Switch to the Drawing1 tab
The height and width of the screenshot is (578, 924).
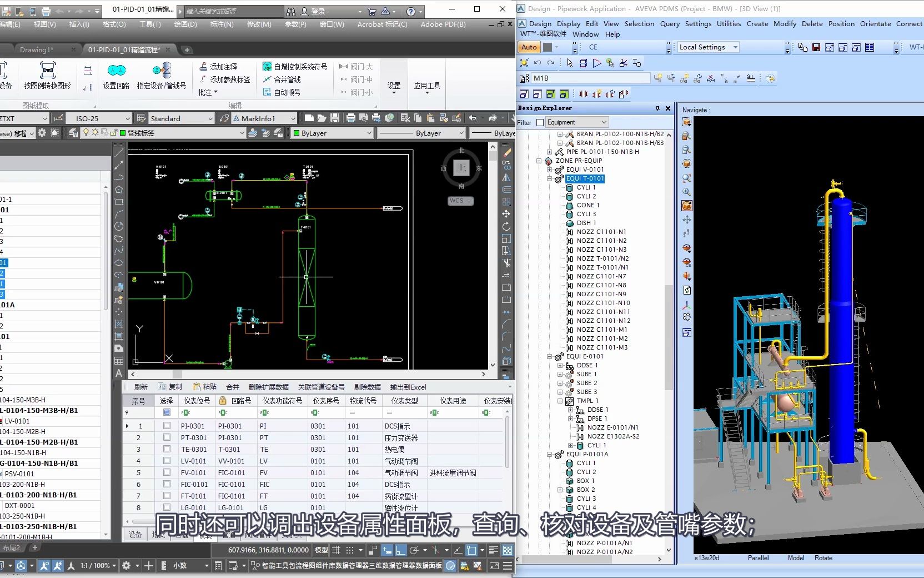[x=37, y=49]
